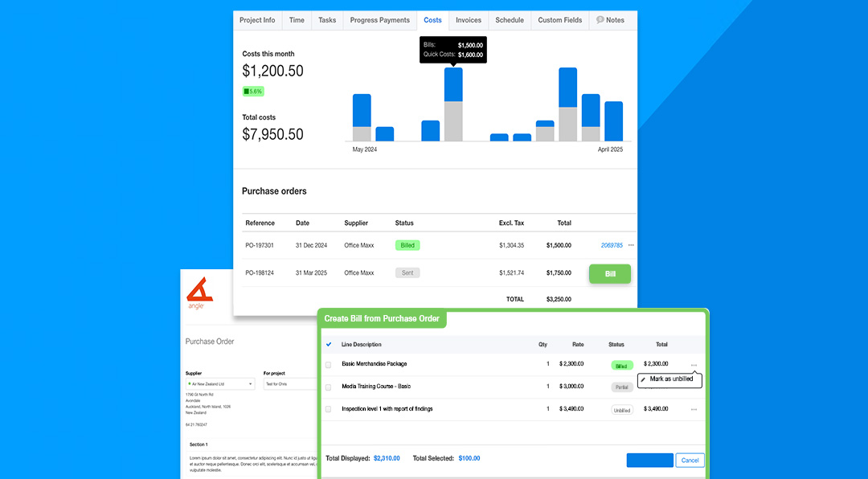
Task: Open the Invoices tab
Action: 469,20
